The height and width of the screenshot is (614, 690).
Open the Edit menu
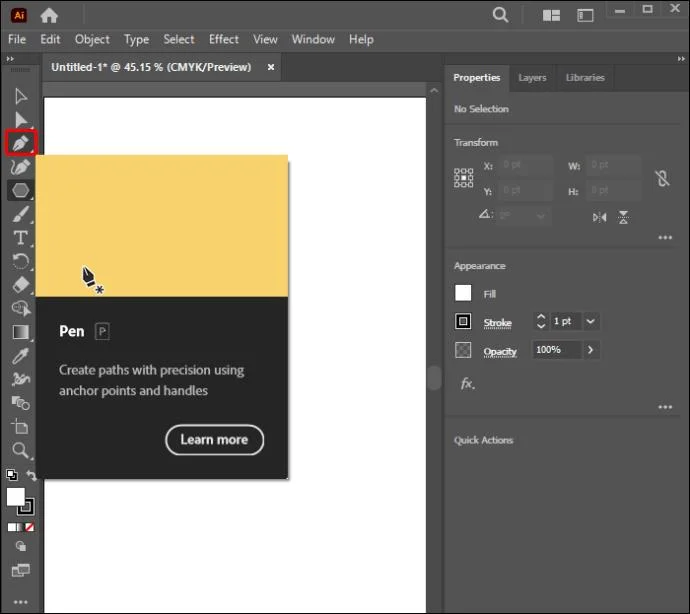coord(50,39)
